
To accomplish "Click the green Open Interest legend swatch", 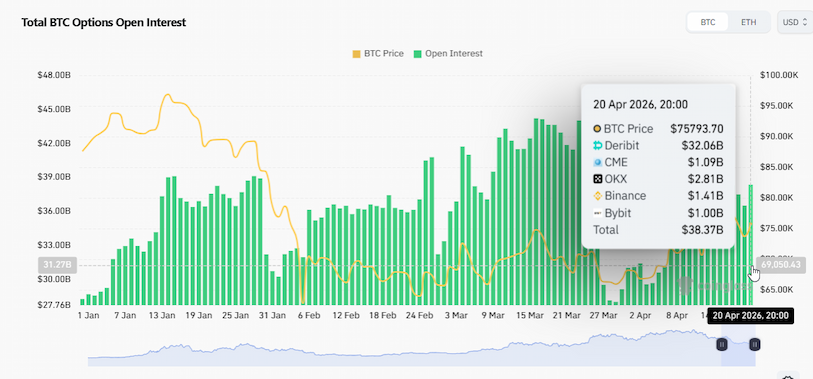I will coord(417,53).
